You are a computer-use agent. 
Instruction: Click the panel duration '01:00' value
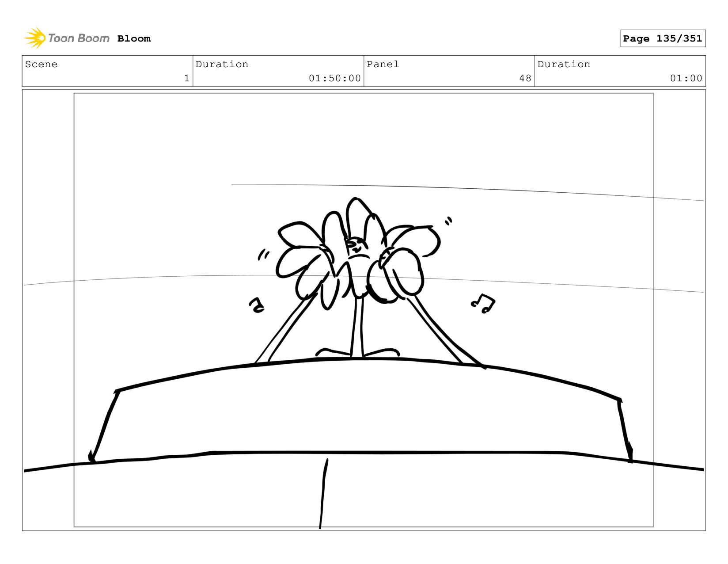point(686,78)
